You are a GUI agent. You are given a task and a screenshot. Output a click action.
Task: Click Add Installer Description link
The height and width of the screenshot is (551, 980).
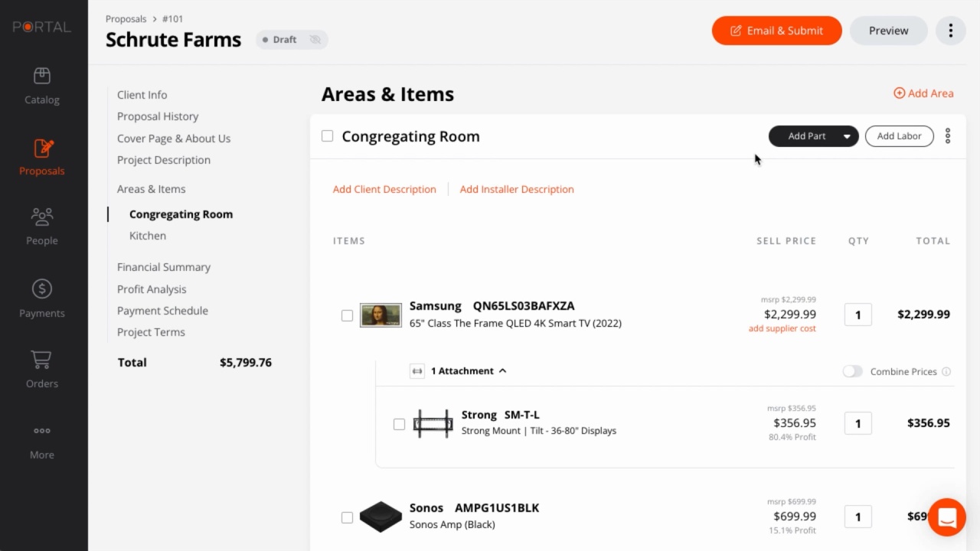click(x=517, y=189)
